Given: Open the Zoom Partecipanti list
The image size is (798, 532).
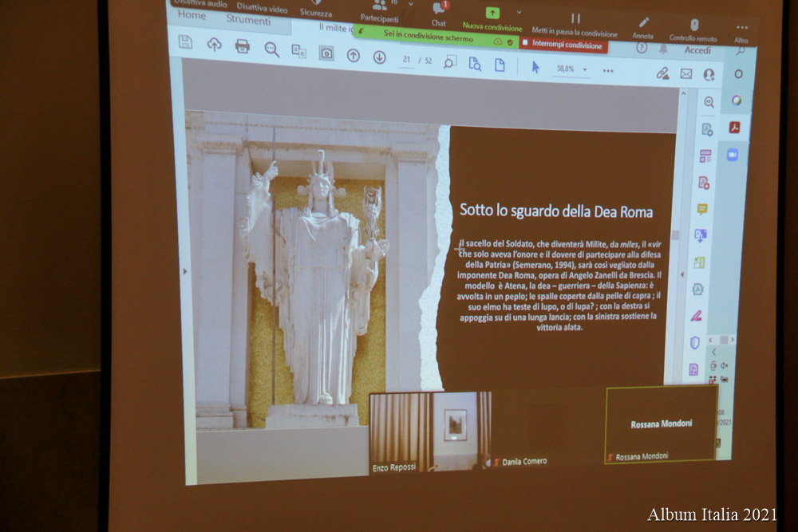Looking at the screenshot, I should 380,11.
